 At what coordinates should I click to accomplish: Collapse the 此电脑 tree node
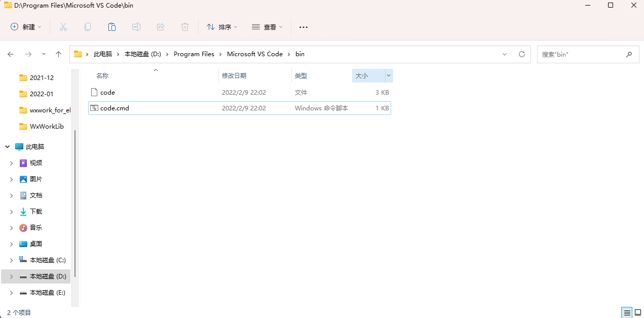(x=8, y=146)
